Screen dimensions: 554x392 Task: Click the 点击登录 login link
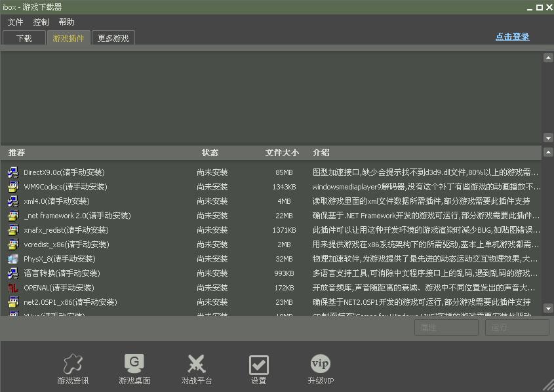(x=512, y=37)
